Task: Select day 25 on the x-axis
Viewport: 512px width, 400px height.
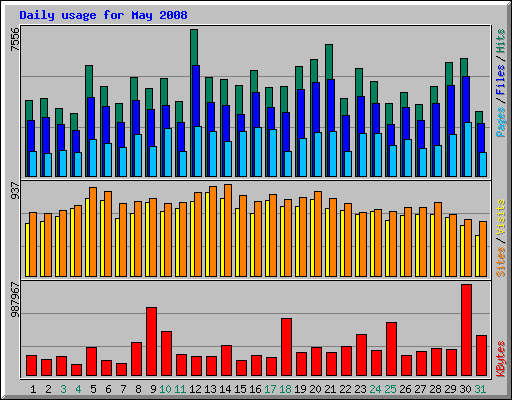Action: (390, 389)
